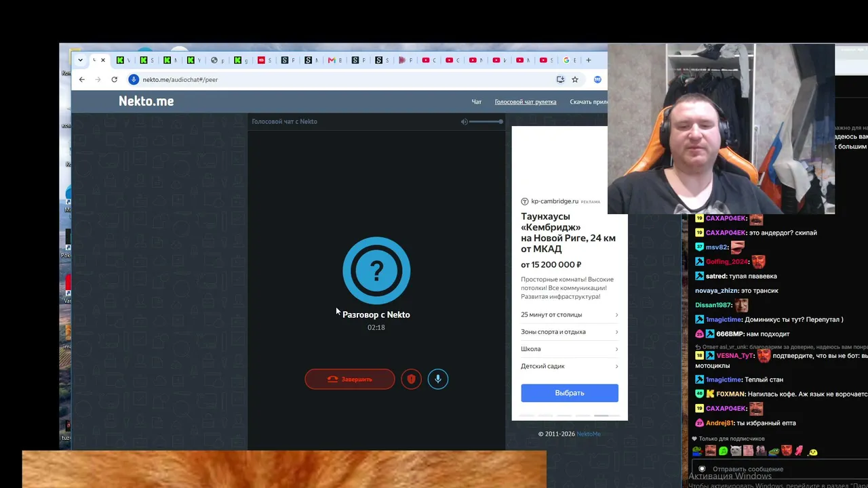Expand the 'Детский садик' ad row
The width and height of the screenshot is (868, 488).
[x=570, y=366]
